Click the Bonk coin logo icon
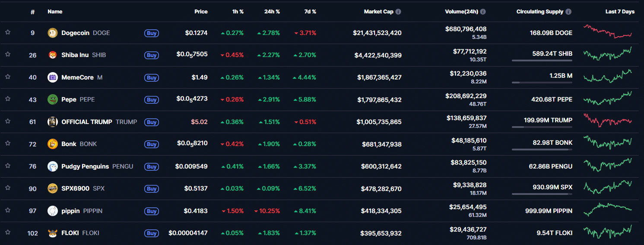Screen dimensions: 644x245 coord(52,144)
